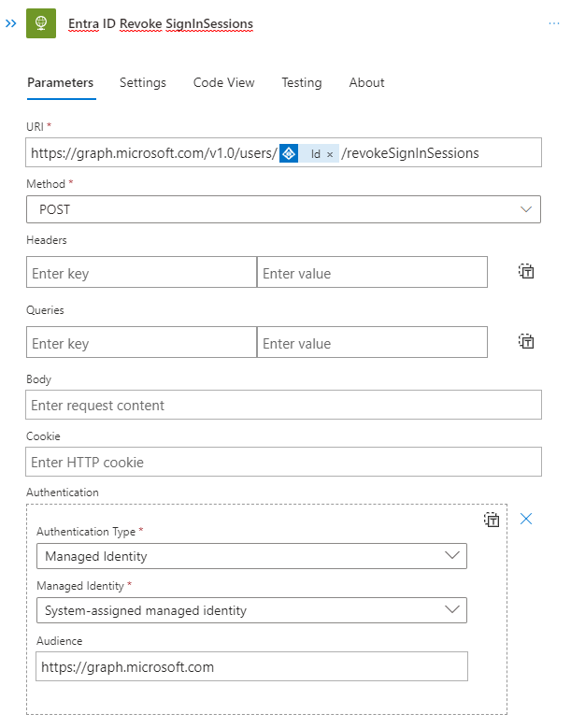Click the Body request content field

pos(284,405)
